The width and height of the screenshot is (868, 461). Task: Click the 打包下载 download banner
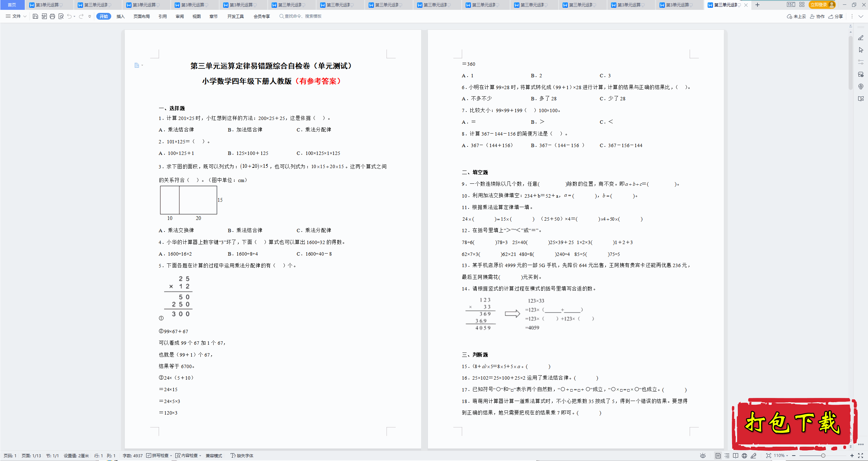tap(794, 424)
